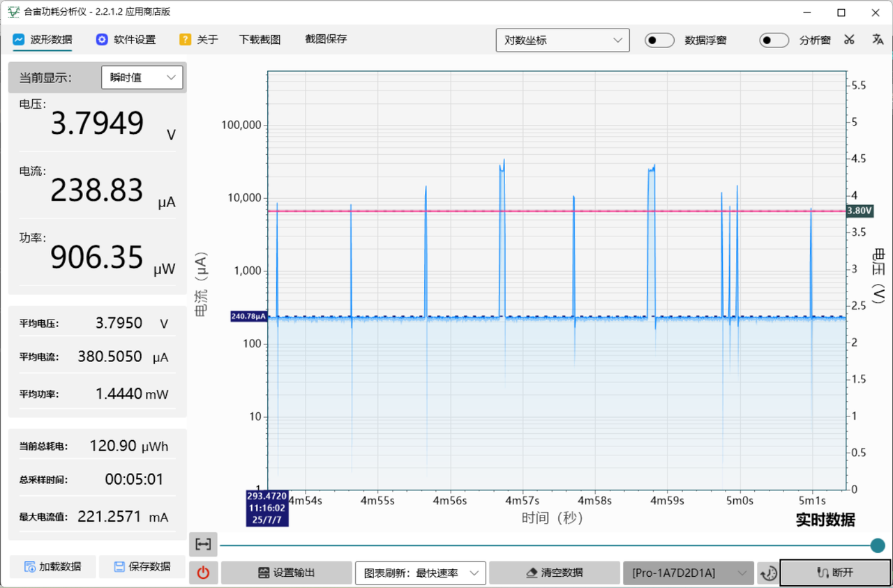Click the 电流（µA）axis title
Screen dimensions: 893x588
(201, 285)
